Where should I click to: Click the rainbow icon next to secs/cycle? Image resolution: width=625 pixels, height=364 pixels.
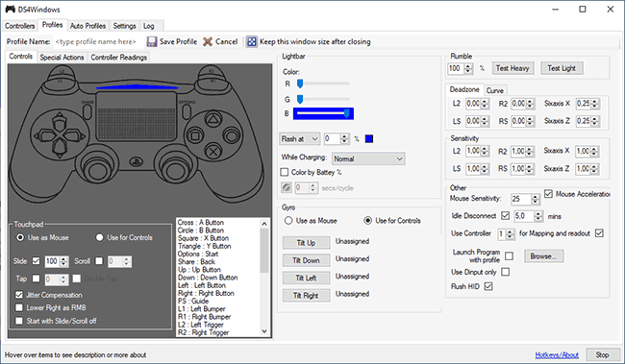coord(287,187)
